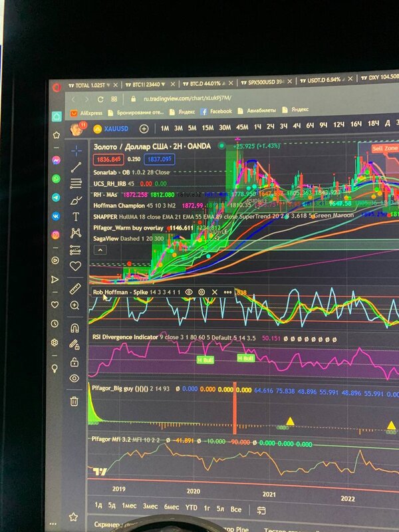The height and width of the screenshot is (532, 399).
Task: Set chart range to 1мес
Action: click(x=129, y=505)
